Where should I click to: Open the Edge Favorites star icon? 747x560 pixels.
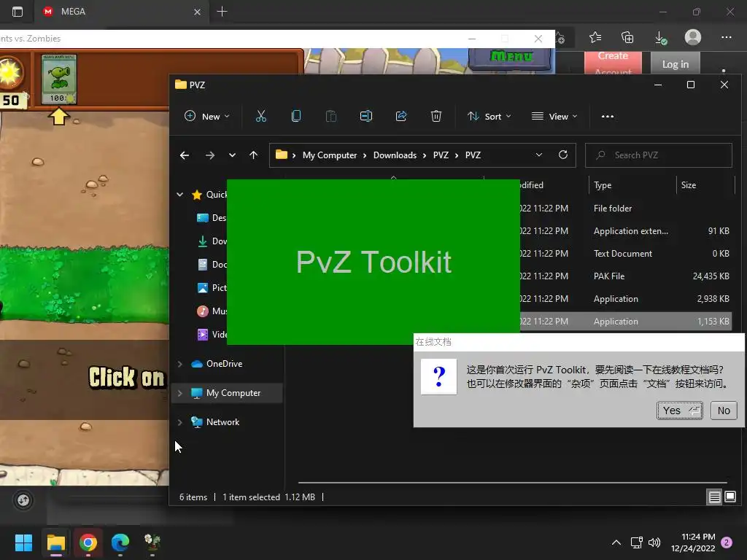pyautogui.click(x=595, y=37)
